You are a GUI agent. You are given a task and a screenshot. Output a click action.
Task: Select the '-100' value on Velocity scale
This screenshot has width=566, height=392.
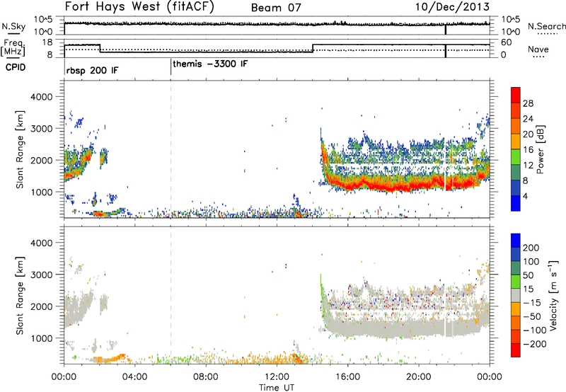(x=534, y=330)
